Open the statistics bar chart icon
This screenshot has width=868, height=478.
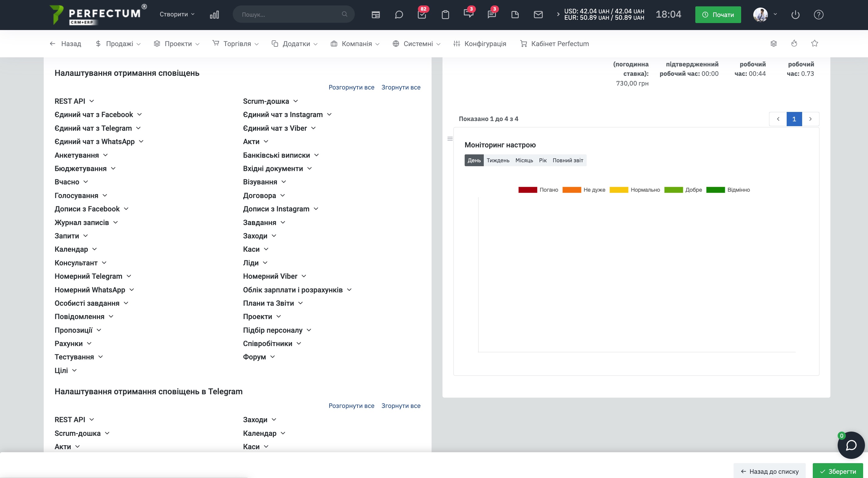point(214,15)
